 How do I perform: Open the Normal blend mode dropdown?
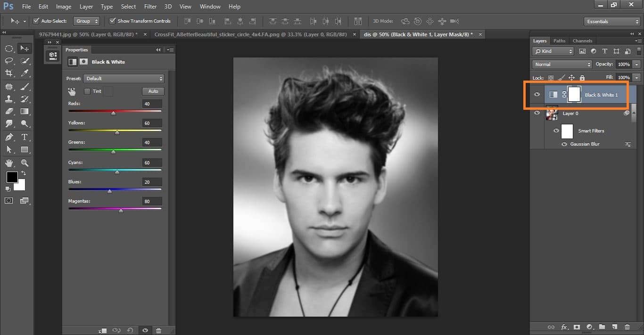[561, 64]
